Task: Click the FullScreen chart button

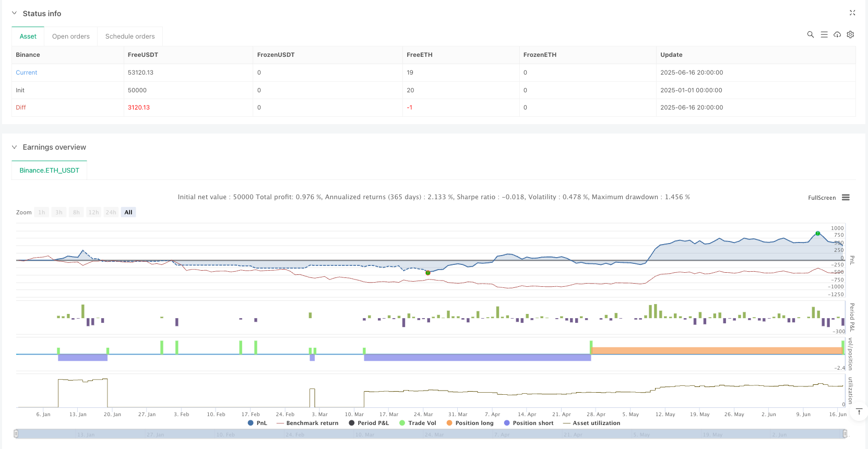Action: point(822,198)
